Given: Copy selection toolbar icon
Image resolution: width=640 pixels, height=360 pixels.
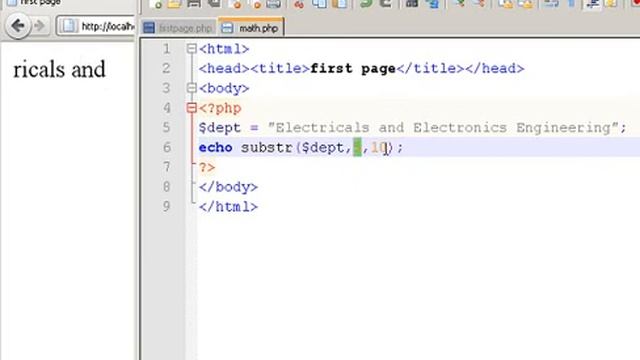Looking at the screenshot, I should pyautogui.click(x=319, y=3).
